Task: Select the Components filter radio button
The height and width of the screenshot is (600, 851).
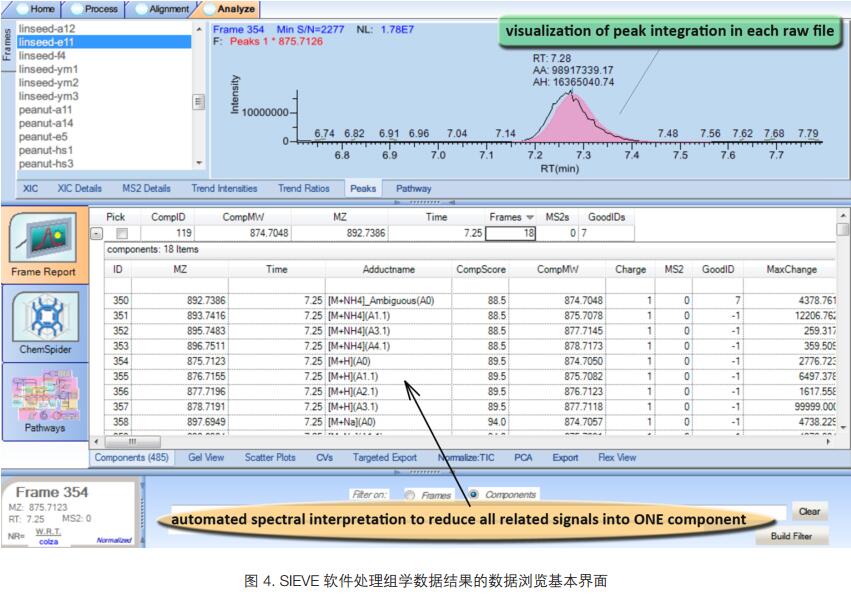Action: click(x=473, y=495)
